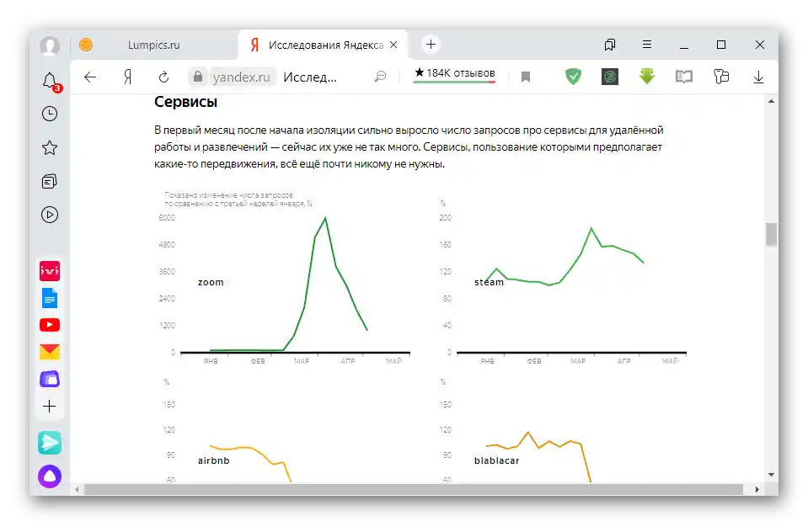Open the browser hamburger menu
The image size is (808, 532).
coord(647,45)
